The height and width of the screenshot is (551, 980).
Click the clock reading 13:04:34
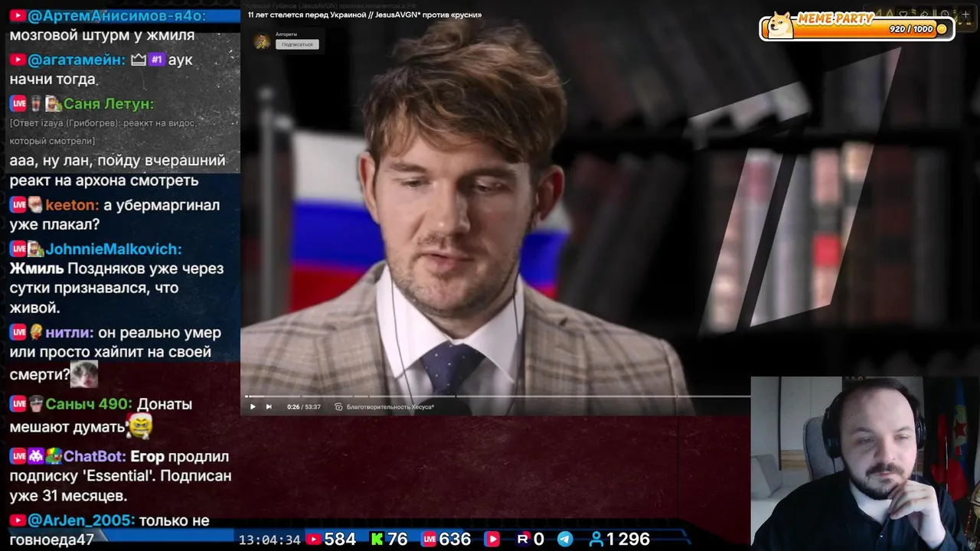click(x=269, y=540)
